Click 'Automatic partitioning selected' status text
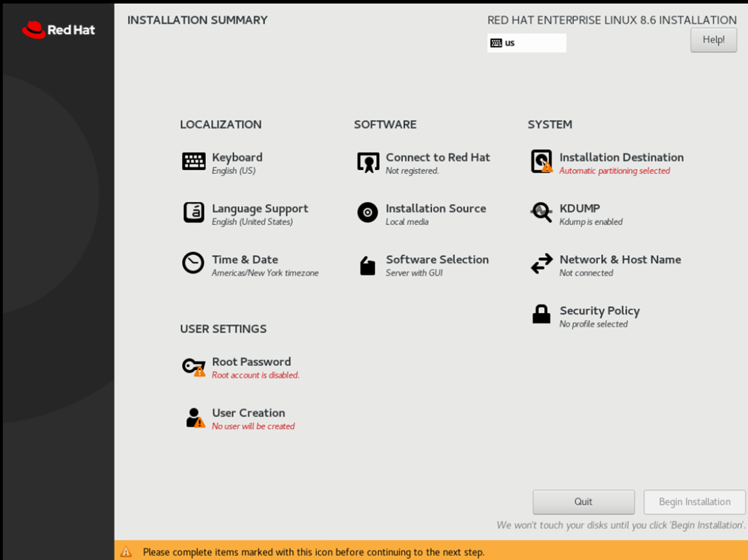The height and width of the screenshot is (560, 748). coord(614,171)
